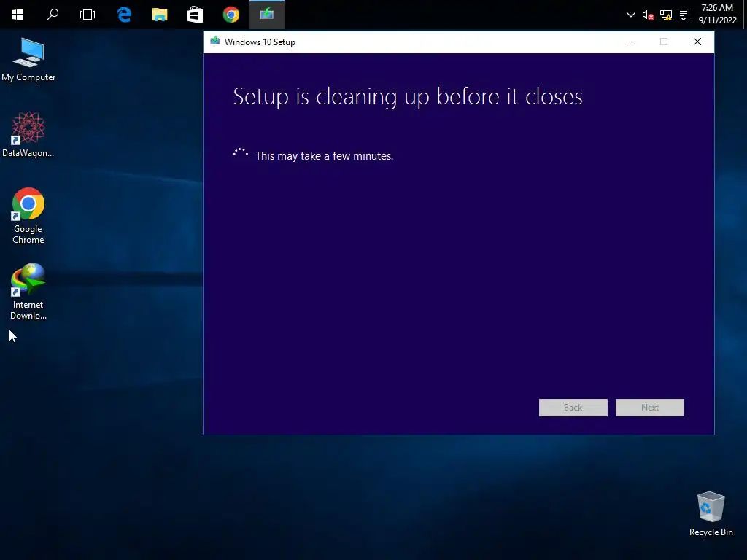
Task: Select DataWagon desktop shortcut
Action: pyautogui.click(x=28, y=135)
